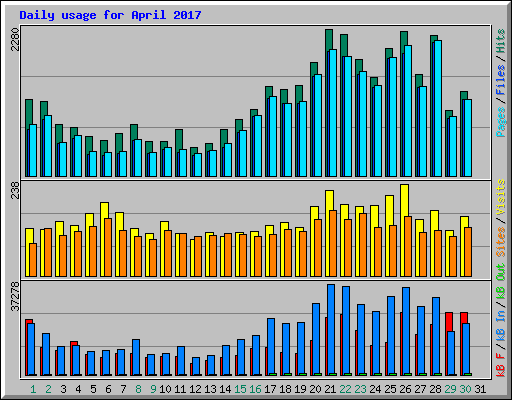
Task: Click the yellow Visits bar for day 21
Action: coord(329,200)
